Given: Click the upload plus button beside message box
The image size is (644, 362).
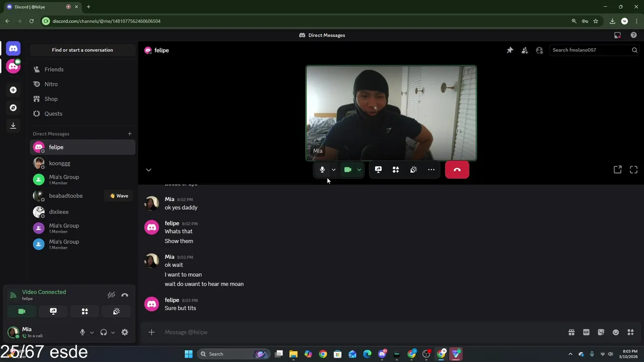Looking at the screenshot, I should pos(151,332).
